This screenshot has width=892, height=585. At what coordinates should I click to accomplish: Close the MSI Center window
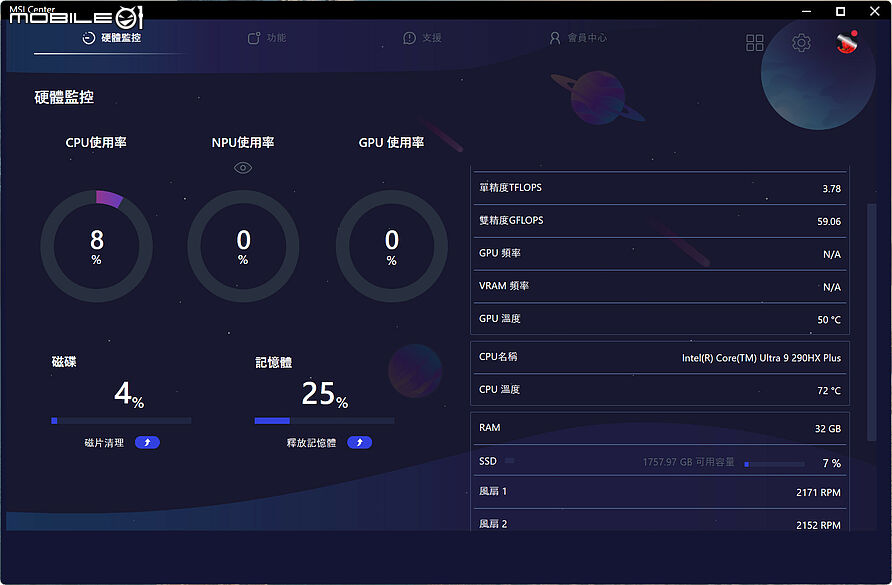[x=874, y=11]
